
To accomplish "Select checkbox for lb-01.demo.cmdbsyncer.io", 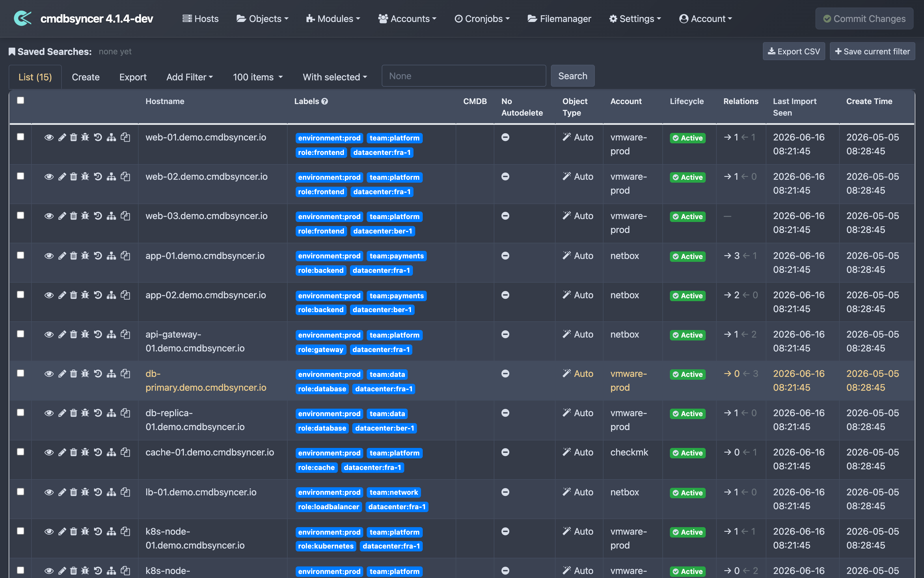I will pos(21,492).
